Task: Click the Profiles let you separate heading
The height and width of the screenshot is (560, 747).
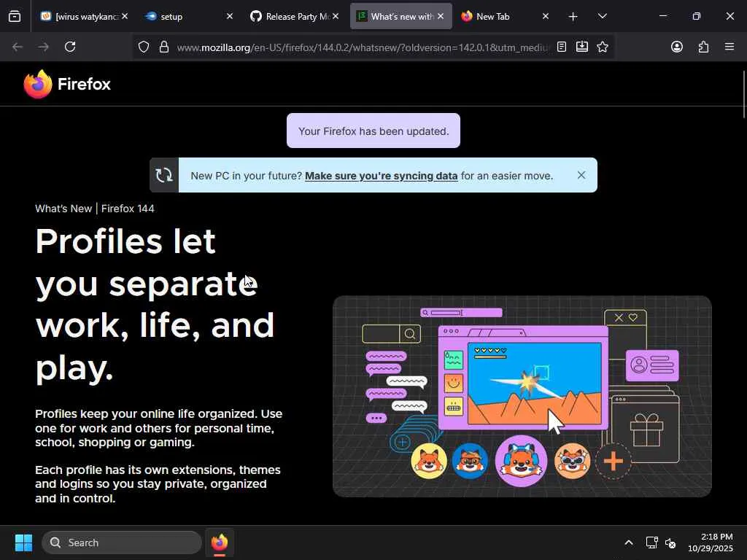Action: point(155,304)
